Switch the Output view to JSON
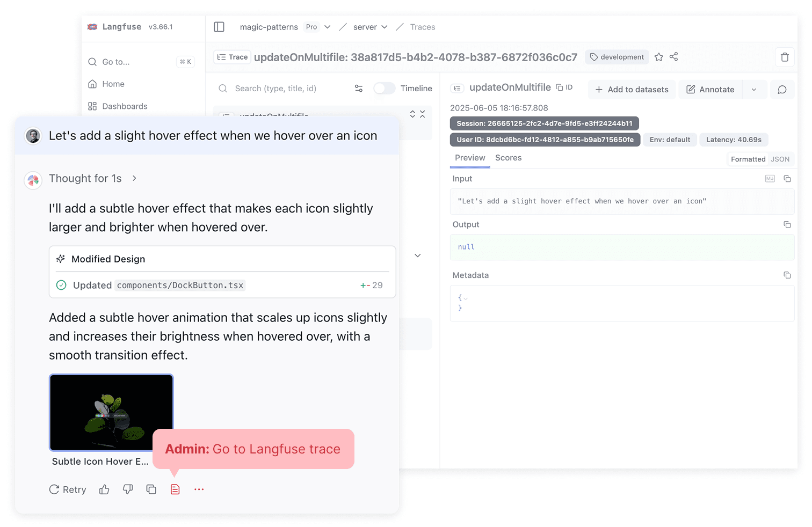 tap(780, 159)
